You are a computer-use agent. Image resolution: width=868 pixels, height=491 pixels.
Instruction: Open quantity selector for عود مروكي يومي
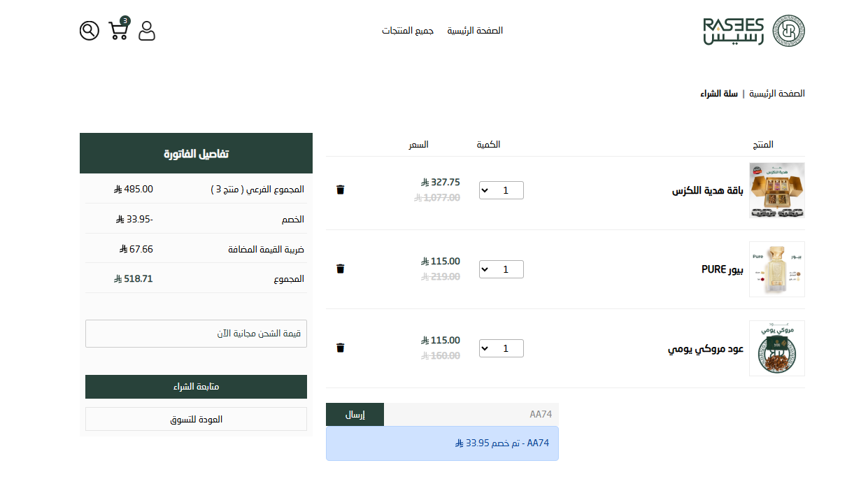[501, 348]
